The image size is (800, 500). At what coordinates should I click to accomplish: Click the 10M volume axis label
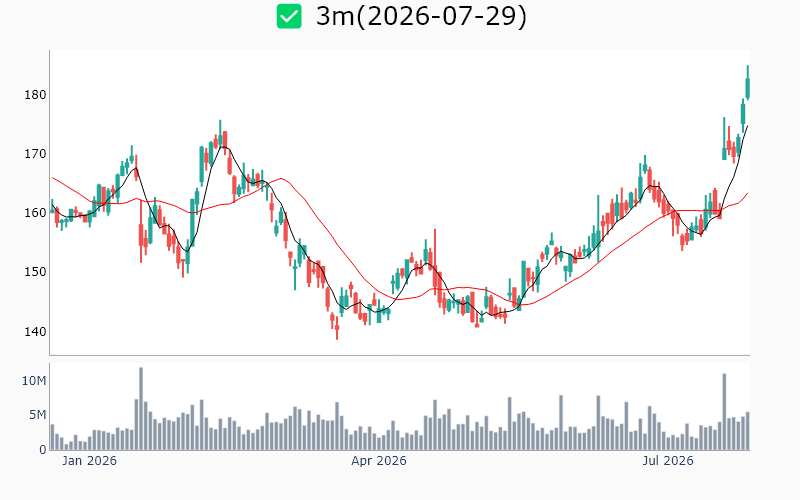pyautogui.click(x=34, y=381)
